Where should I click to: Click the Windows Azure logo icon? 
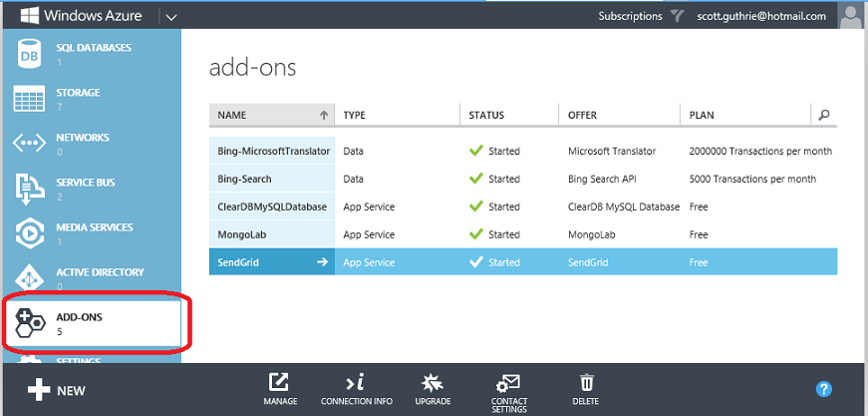(29, 15)
